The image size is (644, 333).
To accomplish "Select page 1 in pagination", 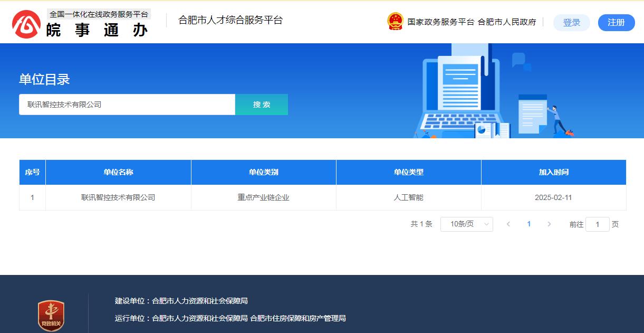I will click(528, 224).
